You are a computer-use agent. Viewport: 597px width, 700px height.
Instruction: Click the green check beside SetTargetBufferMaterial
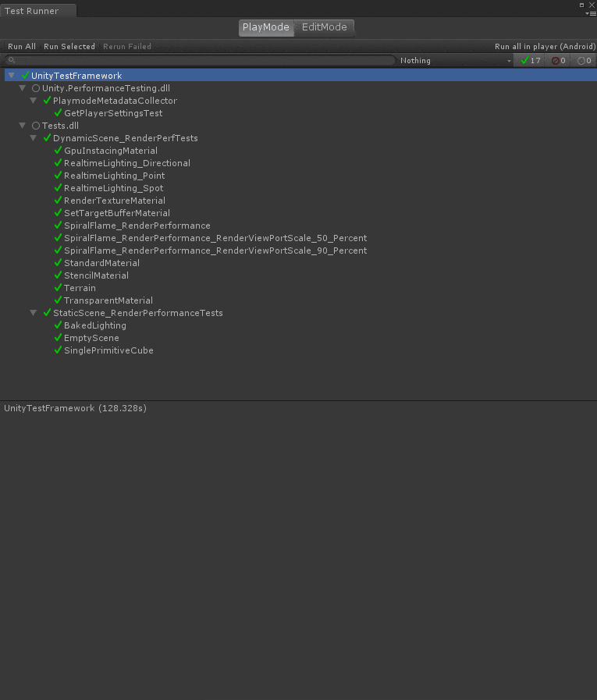click(x=58, y=212)
